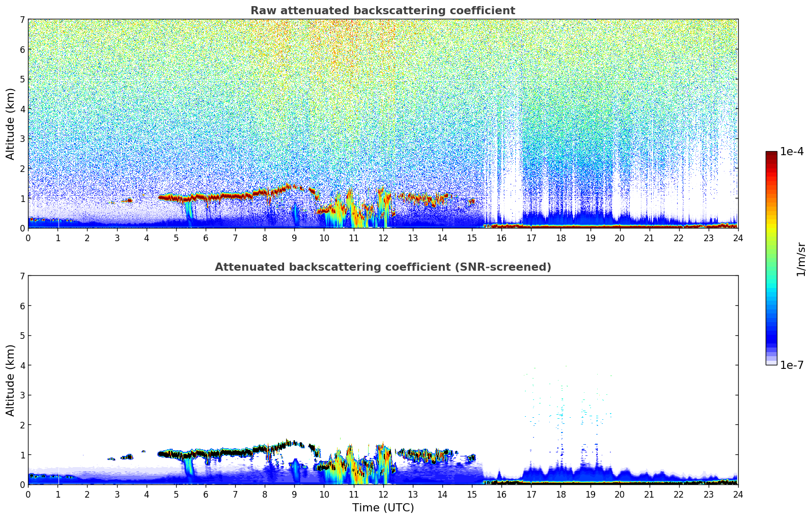Click altitude tick '2' on the raw plot
812x519 pixels.
point(22,168)
